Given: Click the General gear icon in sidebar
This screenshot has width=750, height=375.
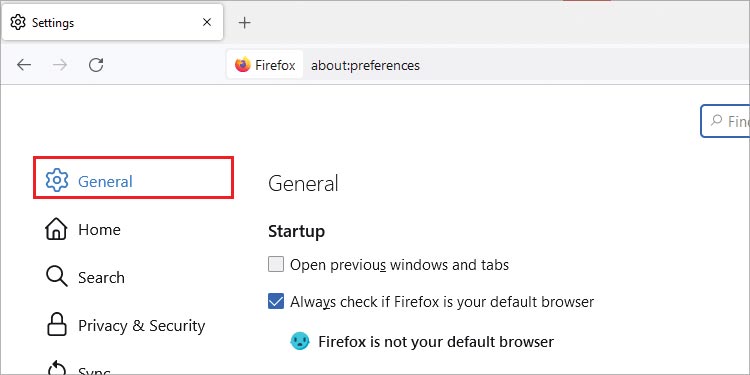Looking at the screenshot, I should point(57,180).
